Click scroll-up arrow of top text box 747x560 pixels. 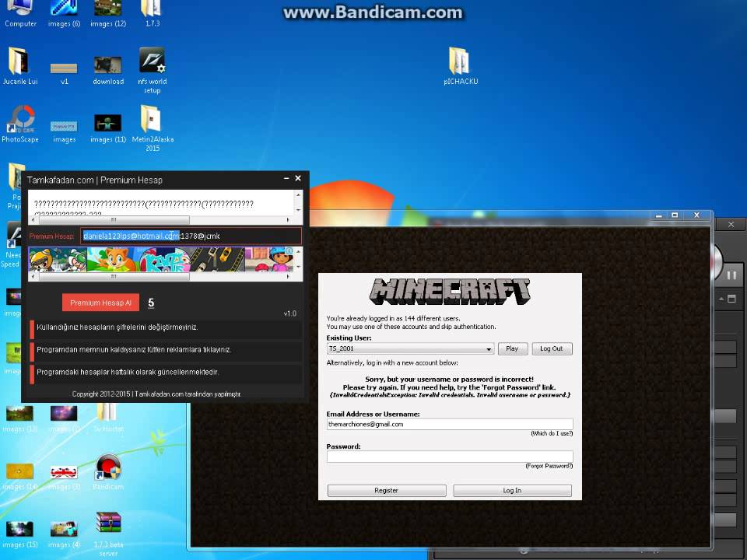coord(298,194)
